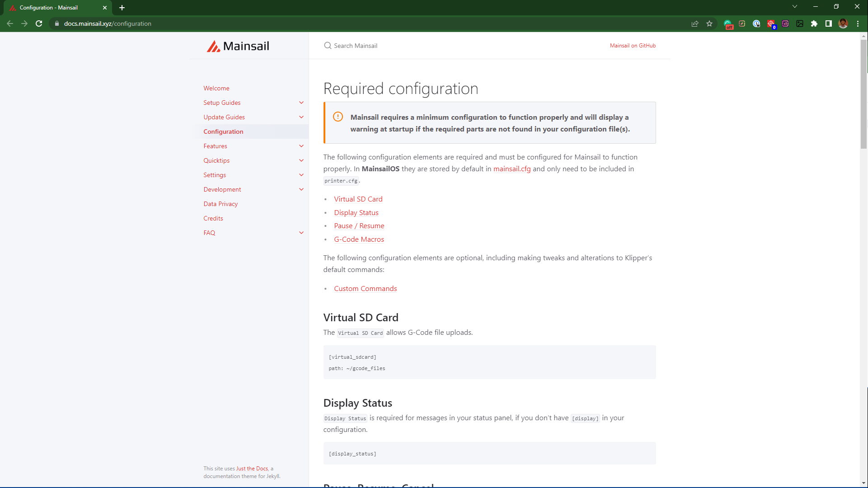Share this page icon
This screenshot has width=868, height=488.
pos(695,23)
